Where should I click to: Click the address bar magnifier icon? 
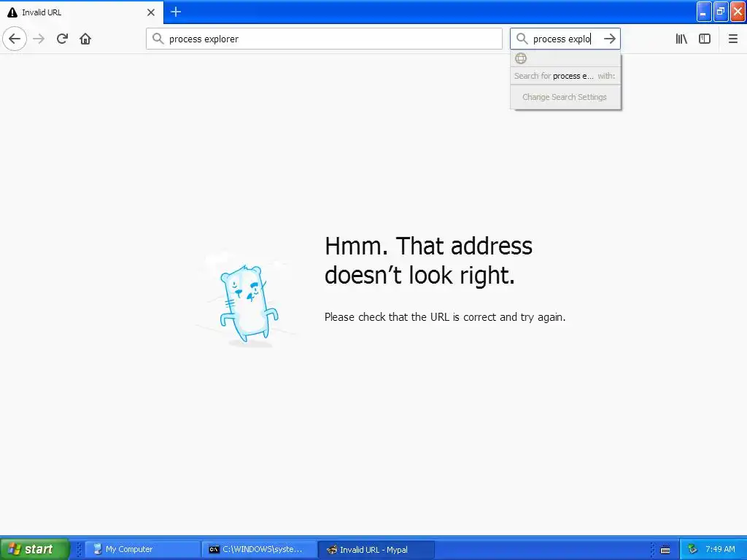pos(158,39)
